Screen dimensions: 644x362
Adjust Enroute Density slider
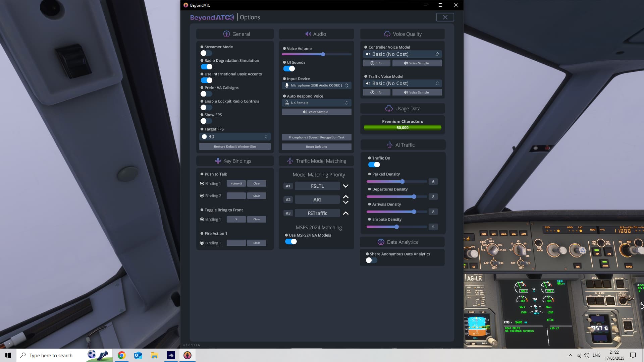(x=396, y=227)
